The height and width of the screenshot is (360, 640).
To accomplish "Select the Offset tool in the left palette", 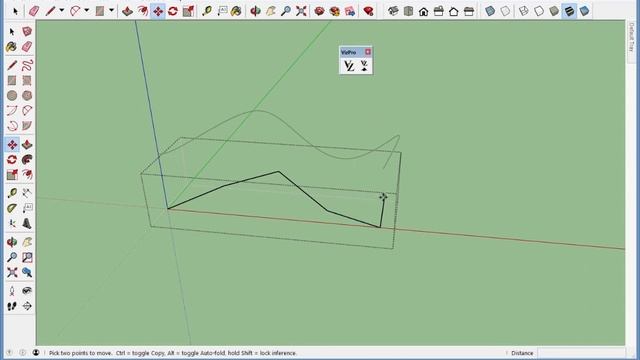I will (x=27, y=175).
